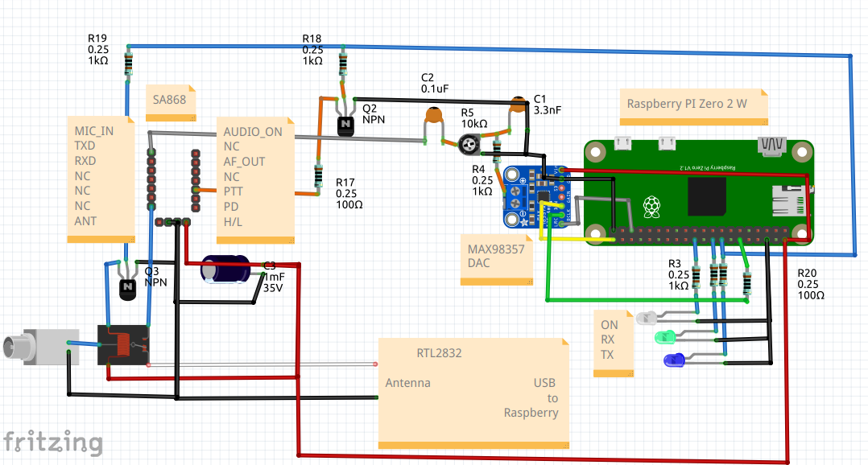
Task: Select the R17 100Ω resistor
Action: [319, 175]
